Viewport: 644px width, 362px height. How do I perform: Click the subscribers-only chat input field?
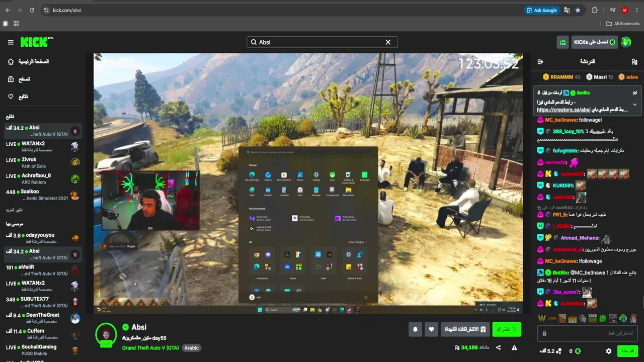[588, 333]
